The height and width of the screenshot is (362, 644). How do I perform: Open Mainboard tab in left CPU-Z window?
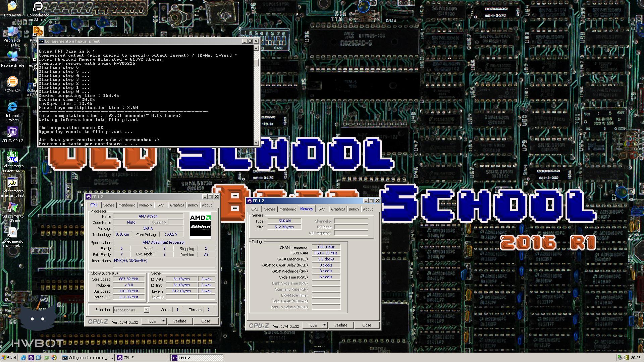tap(127, 205)
